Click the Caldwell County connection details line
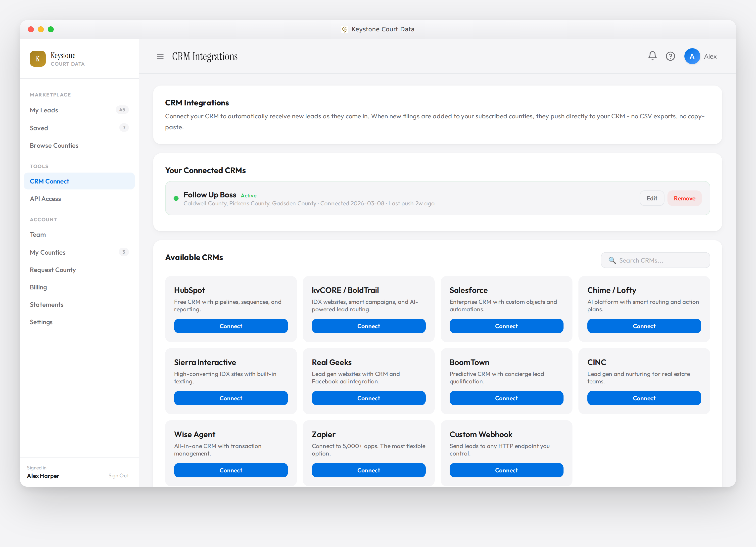 point(309,204)
